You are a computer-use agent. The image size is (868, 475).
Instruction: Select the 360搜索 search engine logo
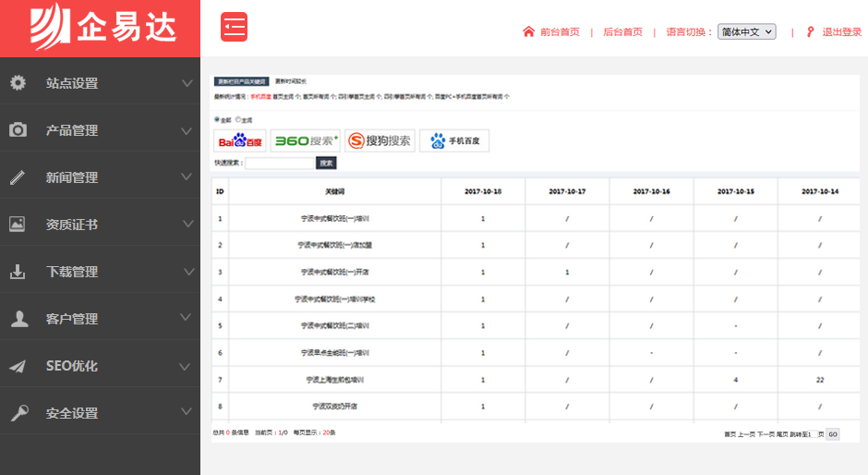click(x=306, y=140)
